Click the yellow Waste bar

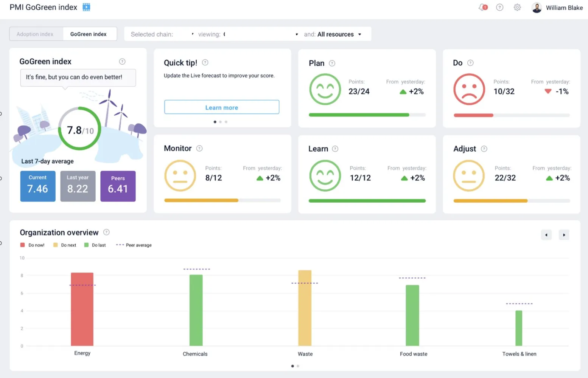coord(305,308)
